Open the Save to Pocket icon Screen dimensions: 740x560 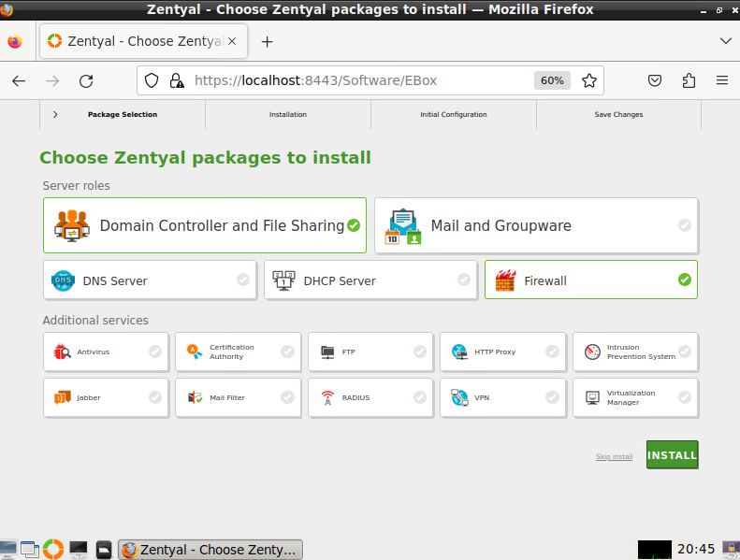pyautogui.click(x=655, y=80)
